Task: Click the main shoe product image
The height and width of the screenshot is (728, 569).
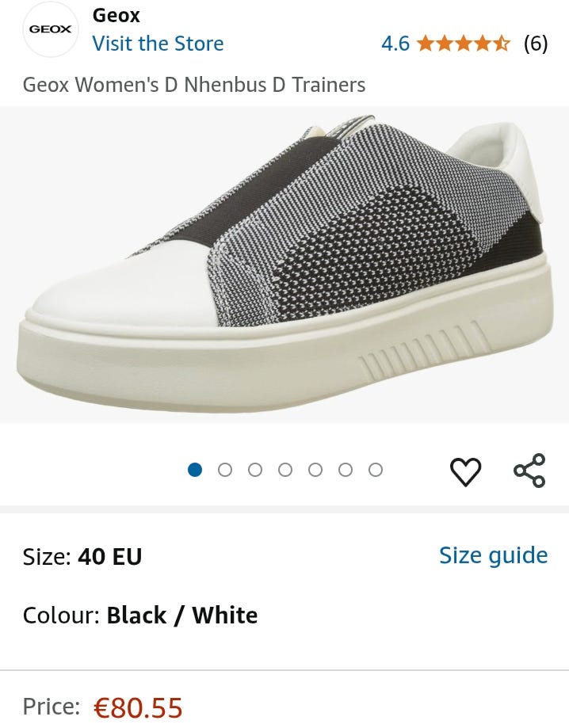Action: (x=284, y=265)
